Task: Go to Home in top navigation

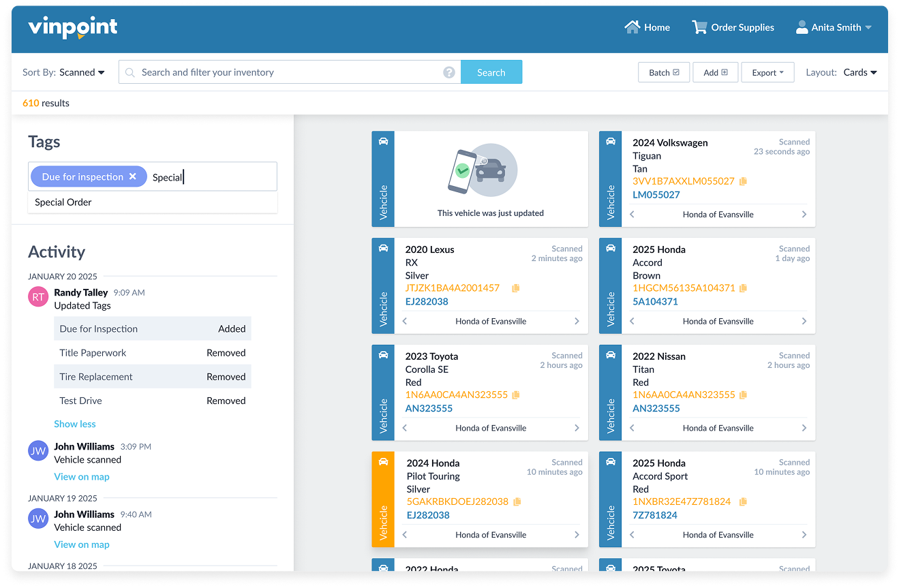Action: click(647, 27)
